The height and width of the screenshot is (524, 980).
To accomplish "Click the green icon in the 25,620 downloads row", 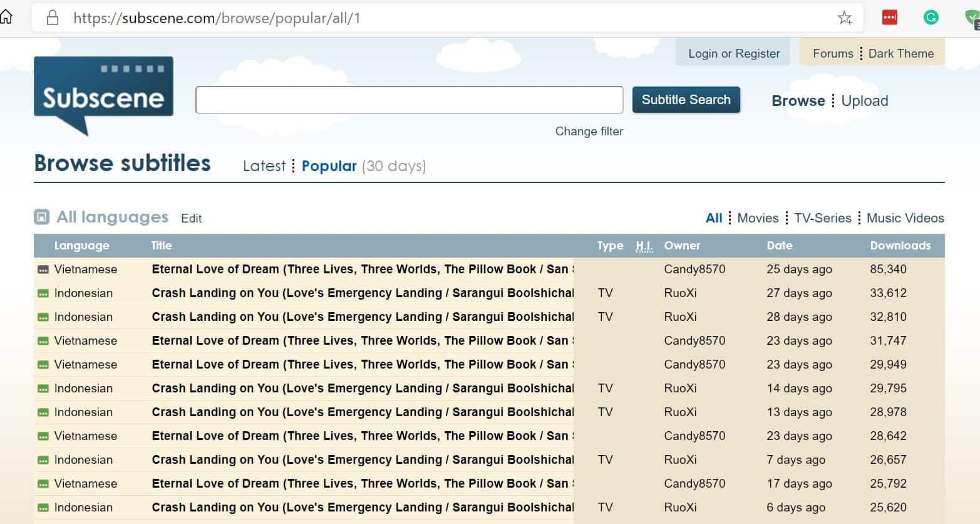I will (43, 508).
